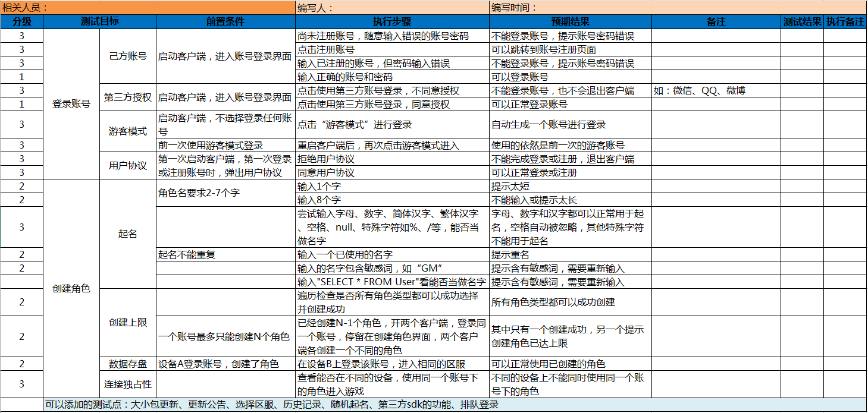Select the 执行备注 header cell
The width and height of the screenshot is (868, 413).
click(845, 21)
